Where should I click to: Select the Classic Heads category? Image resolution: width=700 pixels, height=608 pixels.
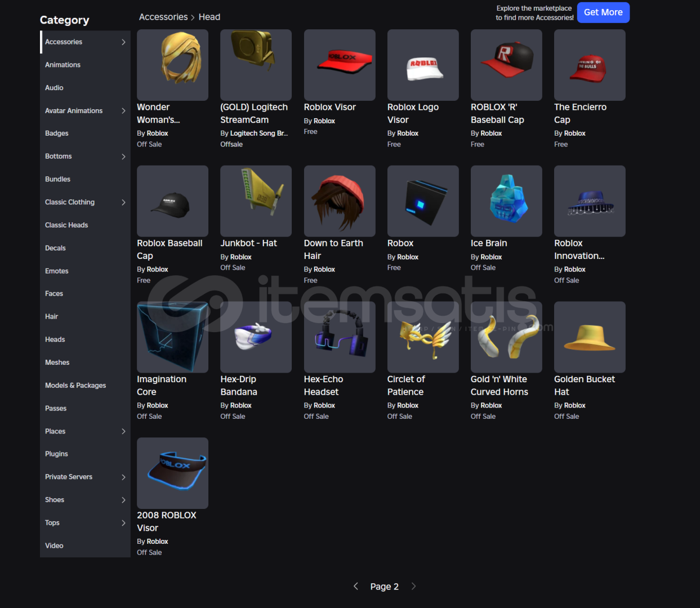[85, 225]
